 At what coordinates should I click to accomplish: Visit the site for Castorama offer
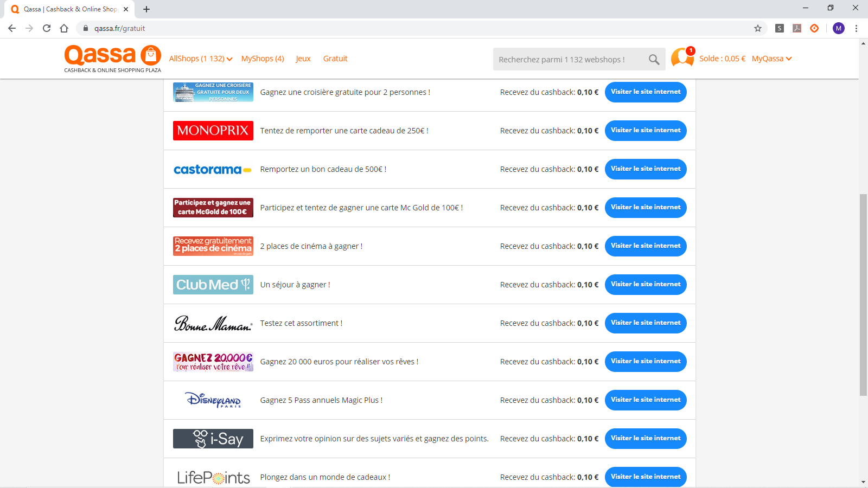click(x=646, y=169)
